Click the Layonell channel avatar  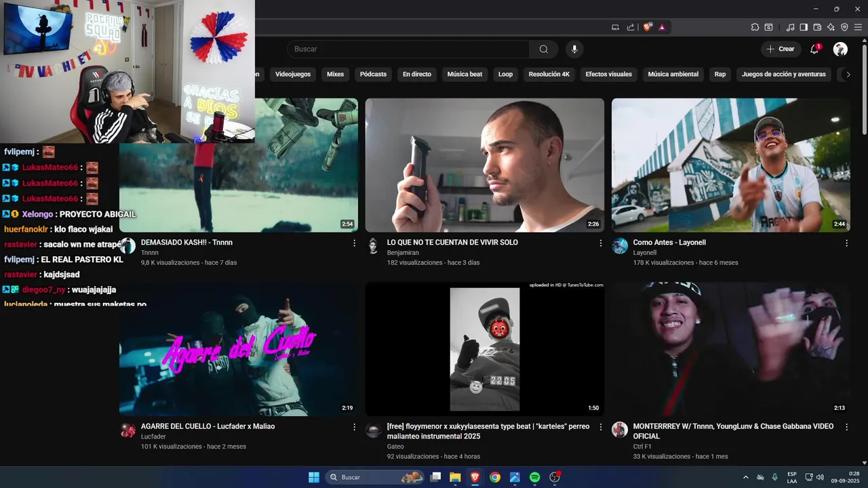tap(620, 246)
